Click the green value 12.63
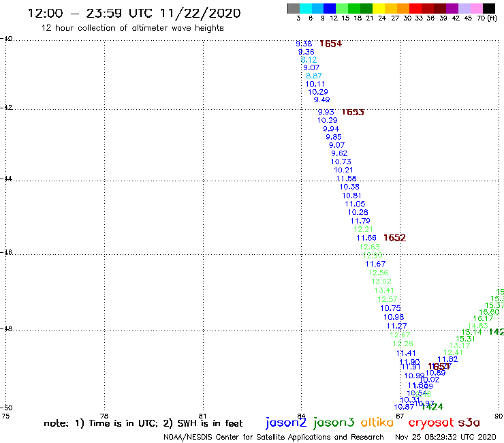This screenshot has height=443, width=504. (x=370, y=247)
